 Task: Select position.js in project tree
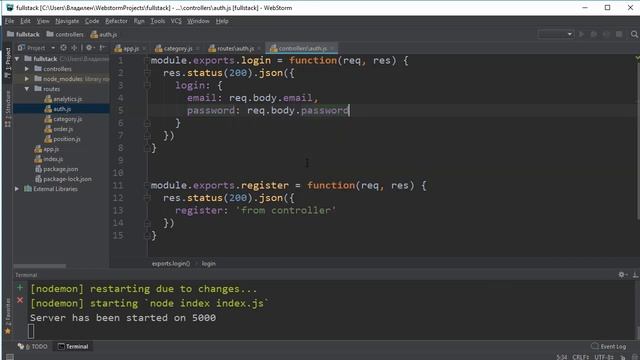coord(62,139)
